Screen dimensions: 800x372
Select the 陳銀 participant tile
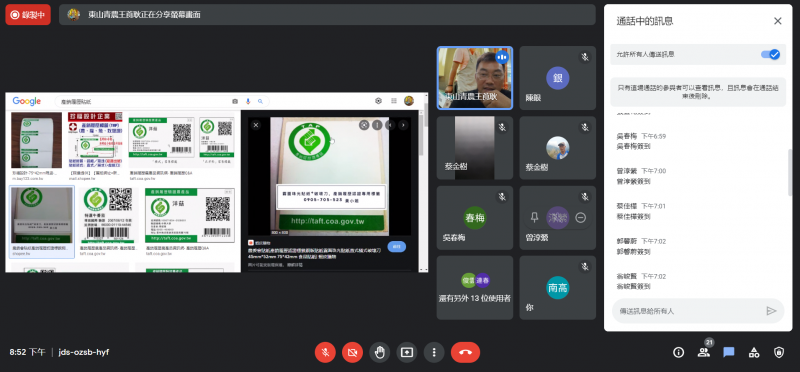pos(558,78)
